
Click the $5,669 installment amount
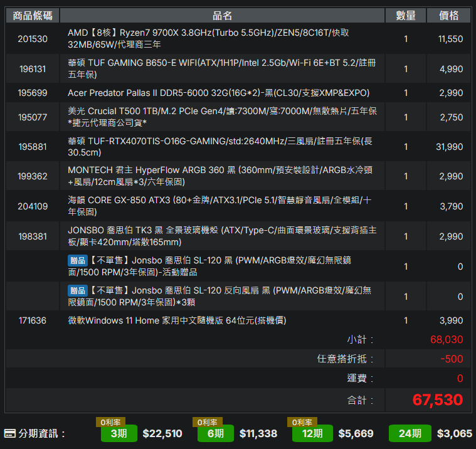tap(356, 433)
